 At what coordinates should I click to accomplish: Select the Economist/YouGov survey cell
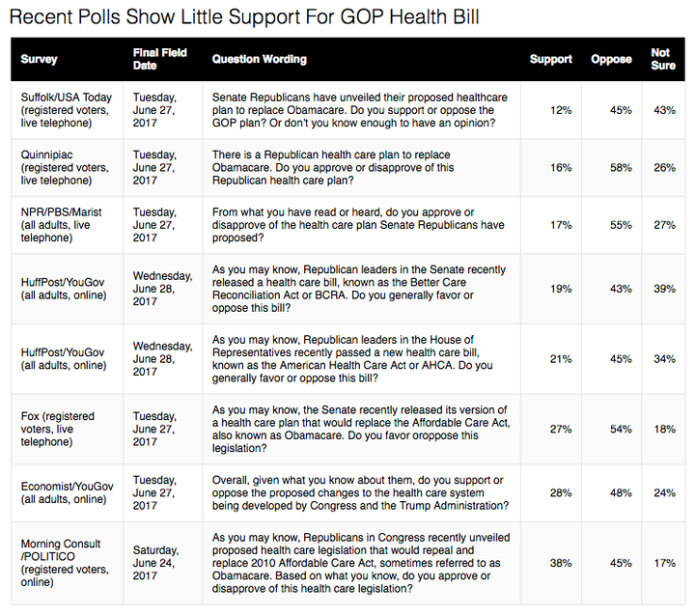click(x=67, y=492)
